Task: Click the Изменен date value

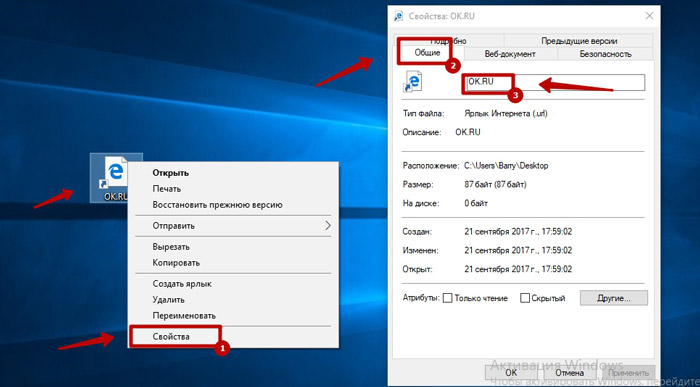Action: pyautogui.click(x=518, y=250)
